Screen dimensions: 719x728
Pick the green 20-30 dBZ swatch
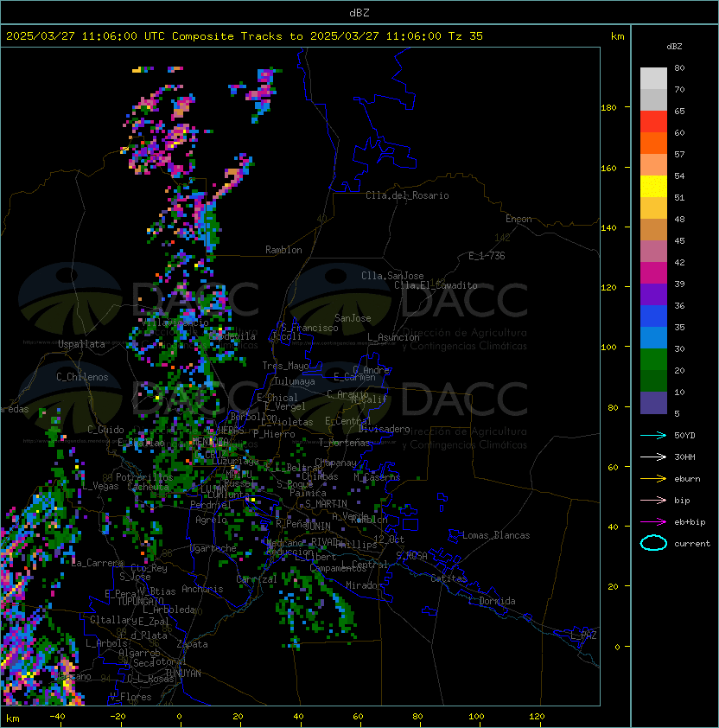pos(653,360)
